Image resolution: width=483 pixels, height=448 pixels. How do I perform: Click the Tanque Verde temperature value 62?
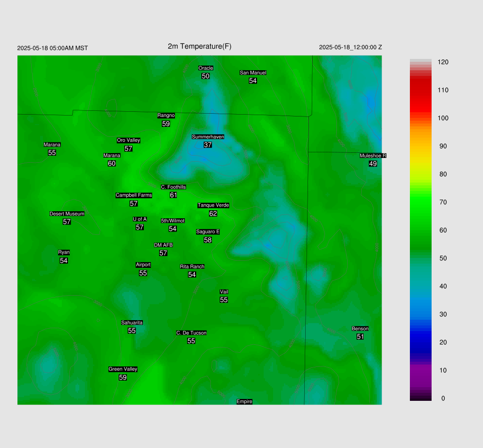pos(213,214)
